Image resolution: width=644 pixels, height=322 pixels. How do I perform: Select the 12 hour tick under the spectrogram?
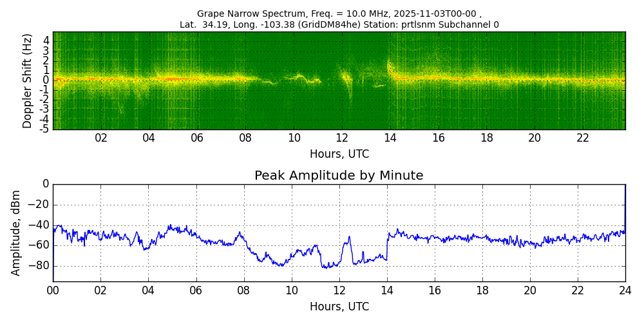[342, 138]
